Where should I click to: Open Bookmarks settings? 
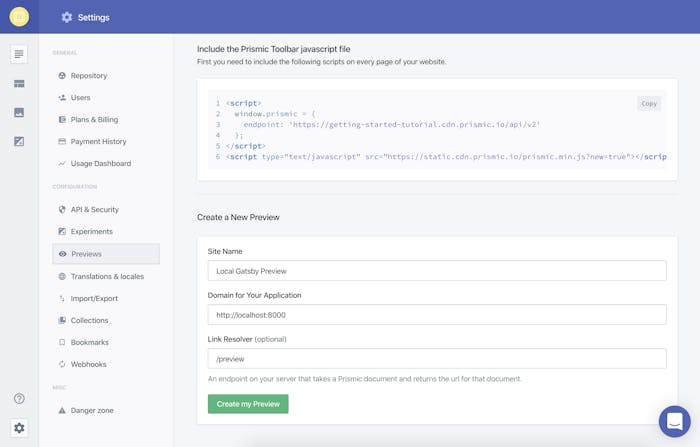[90, 342]
